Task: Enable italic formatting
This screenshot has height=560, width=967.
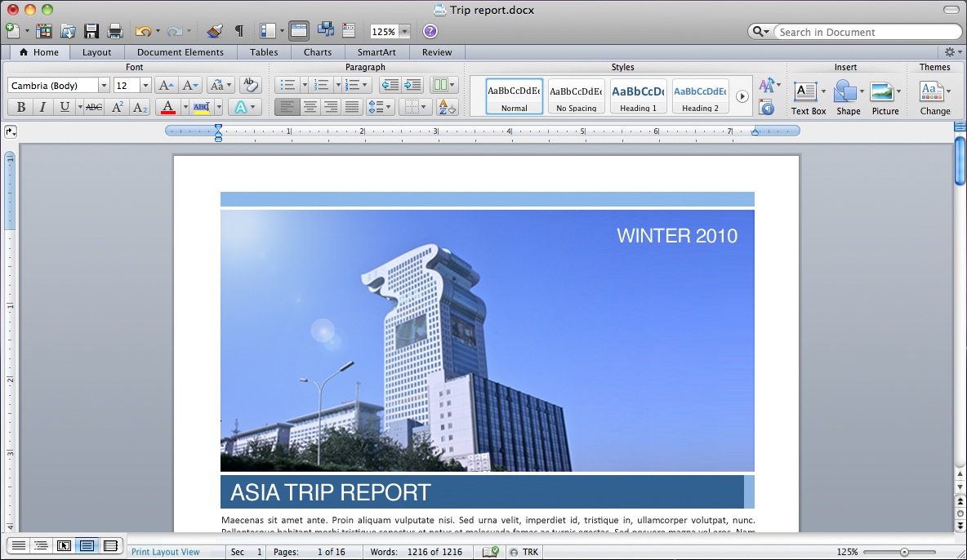Action: 41,107
